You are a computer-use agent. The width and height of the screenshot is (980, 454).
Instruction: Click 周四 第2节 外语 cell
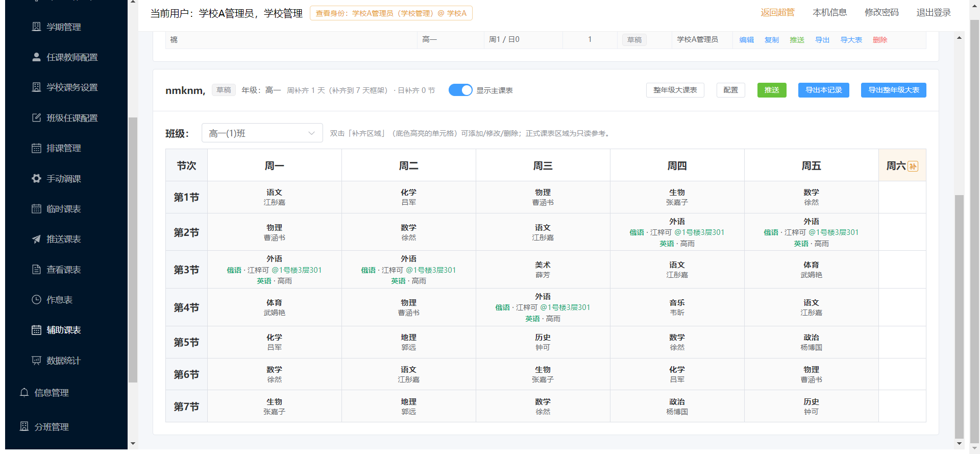click(x=677, y=232)
